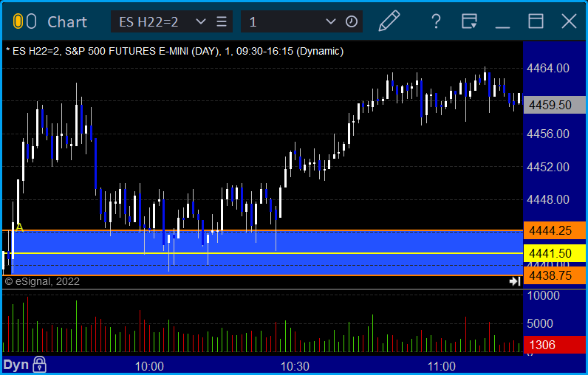Expand the interval dropdown arrow
588x375 pixels.
pos(331,21)
